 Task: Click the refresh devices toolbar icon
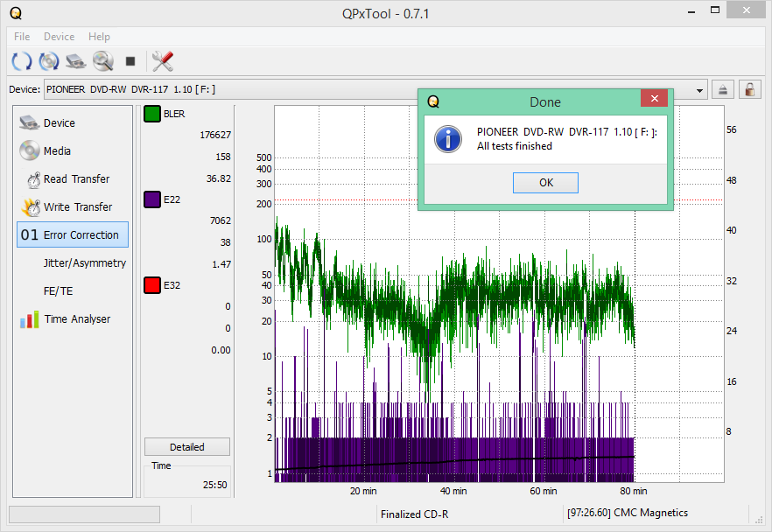pyautogui.click(x=21, y=61)
